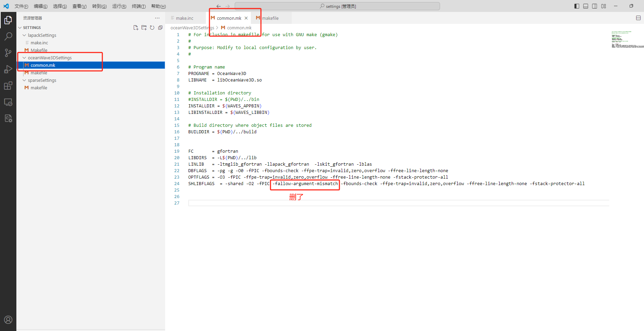644x331 pixels.
Task: Collapse all folders in explorer
Action: (160, 28)
